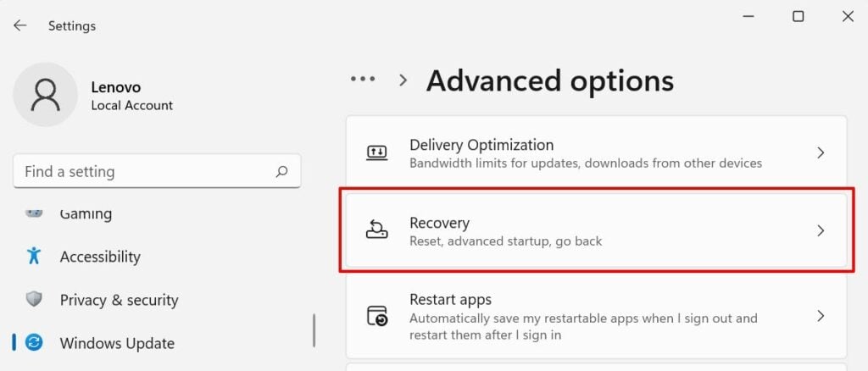Open the Delivery Optimization settings row
Image resolution: width=868 pixels, height=371 pixels.
[x=593, y=153]
